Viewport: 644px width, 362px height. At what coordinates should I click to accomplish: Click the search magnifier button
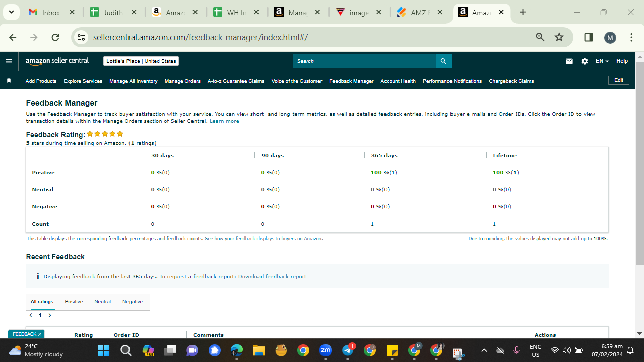pyautogui.click(x=443, y=61)
